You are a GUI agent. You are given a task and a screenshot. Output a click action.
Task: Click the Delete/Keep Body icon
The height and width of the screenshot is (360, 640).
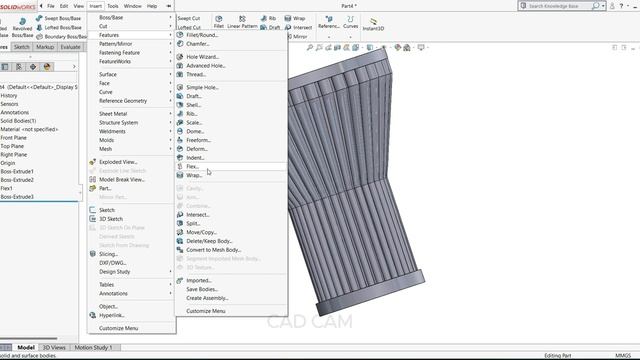[x=180, y=241]
